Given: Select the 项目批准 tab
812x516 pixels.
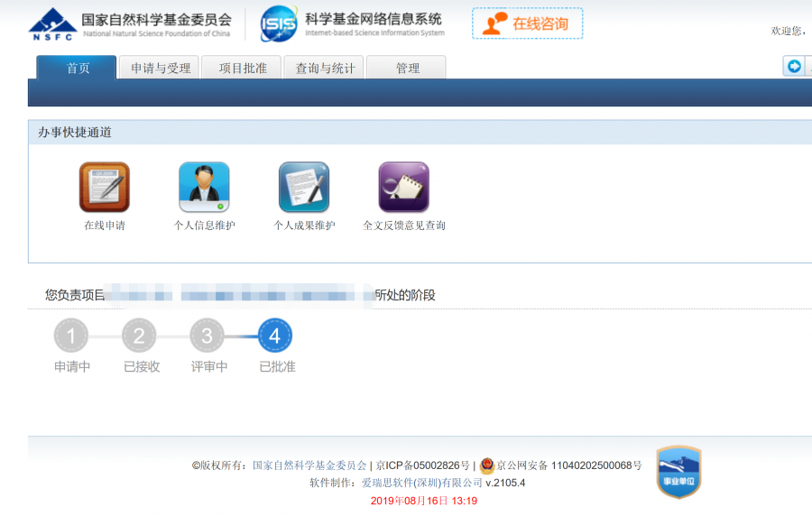Looking at the screenshot, I should coord(243,68).
